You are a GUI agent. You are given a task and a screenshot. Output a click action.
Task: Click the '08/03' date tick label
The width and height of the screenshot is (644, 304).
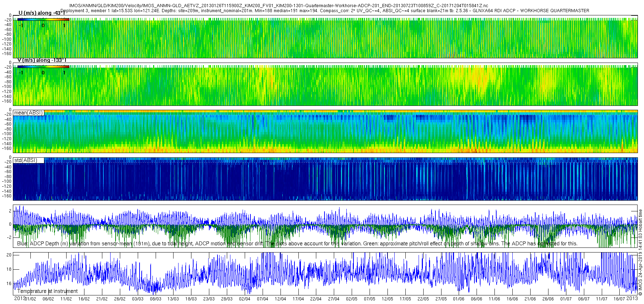tap(156, 299)
